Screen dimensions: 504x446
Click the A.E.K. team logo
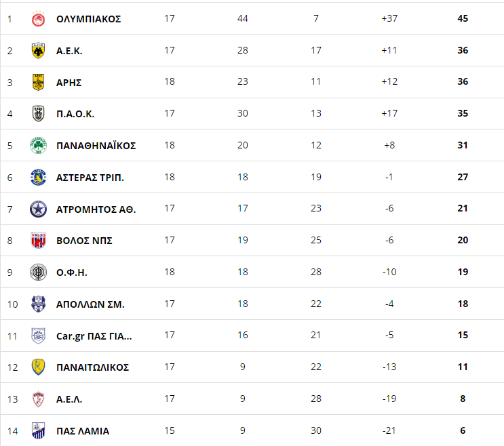click(x=38, y=51)
